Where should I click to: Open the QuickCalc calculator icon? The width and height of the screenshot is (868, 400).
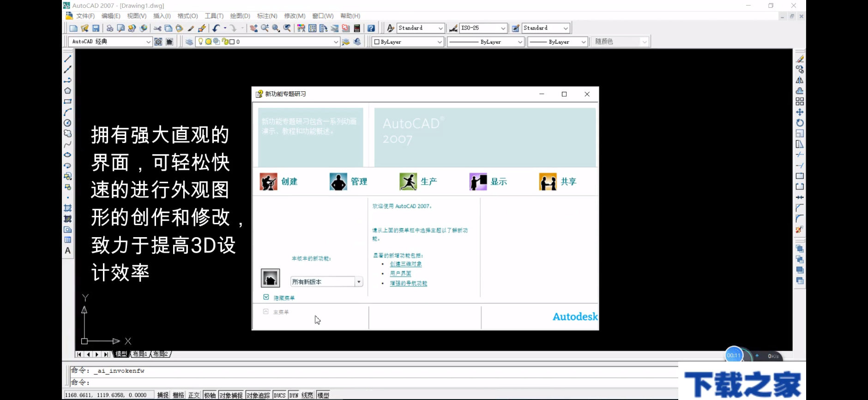(x=357, y=28)
